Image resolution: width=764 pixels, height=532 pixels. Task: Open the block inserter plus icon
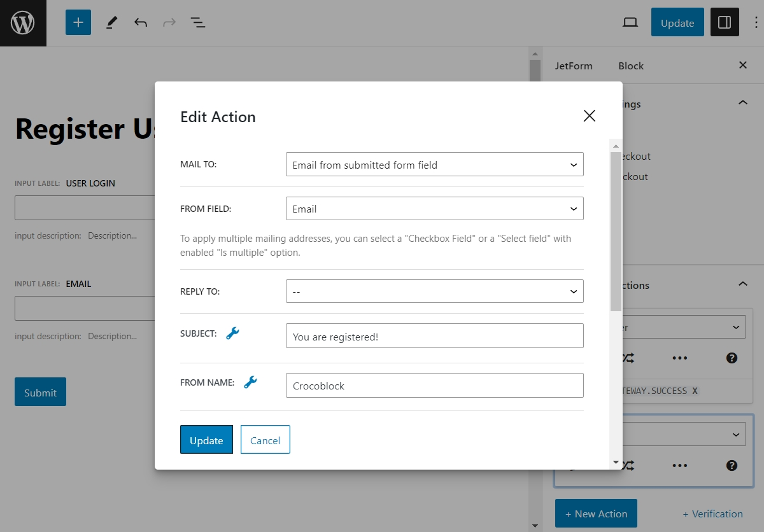click(78, 22)
